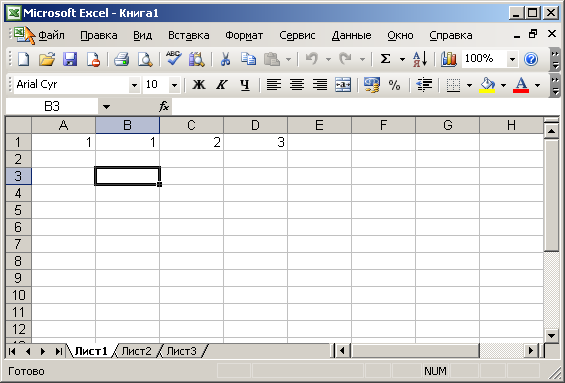
Task: Click the vertical scrollbar down arrow
Action: coord(551,335)
